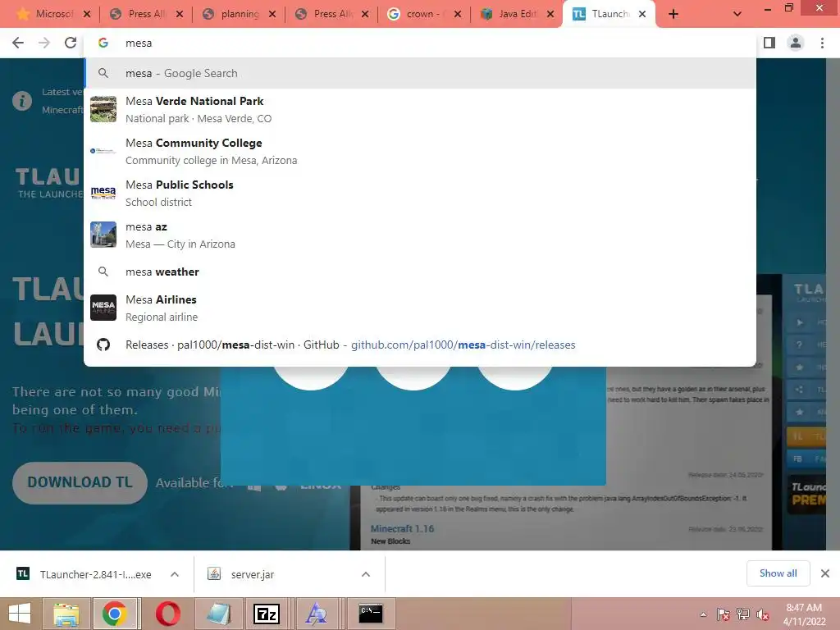The image size is (840, 630).
Task: Expand the TLauncher exe download options
Action: coord(175,574)
